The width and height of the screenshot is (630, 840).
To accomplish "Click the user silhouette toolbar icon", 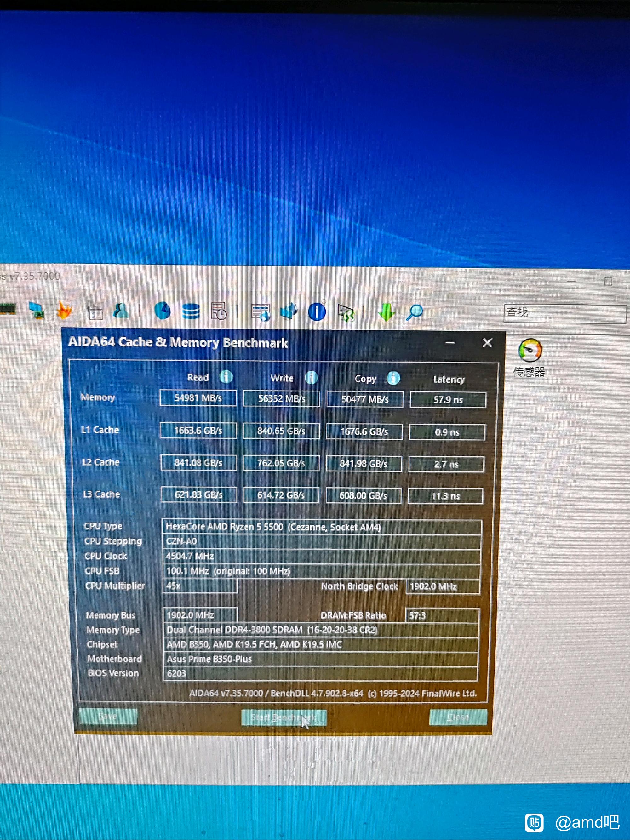I will click(121, 310).
